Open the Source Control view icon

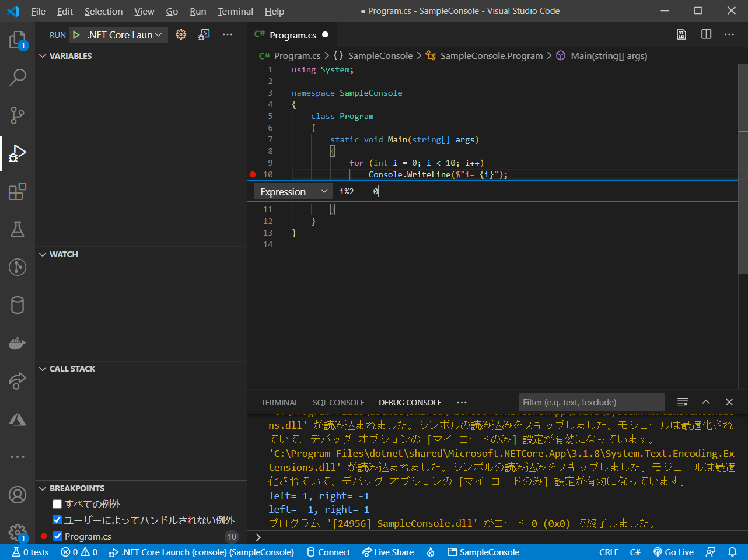point(18,115)
